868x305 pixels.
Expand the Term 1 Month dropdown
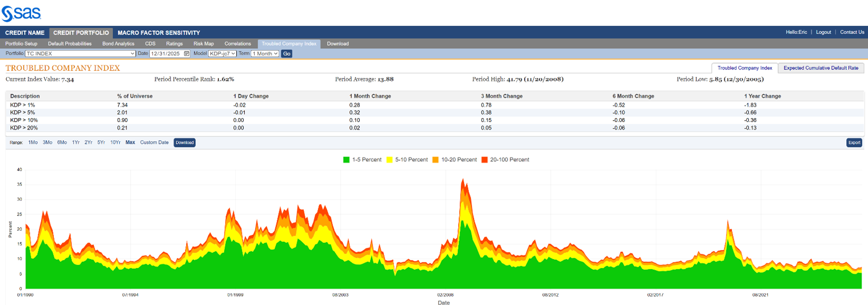click(x=265, y=54)
